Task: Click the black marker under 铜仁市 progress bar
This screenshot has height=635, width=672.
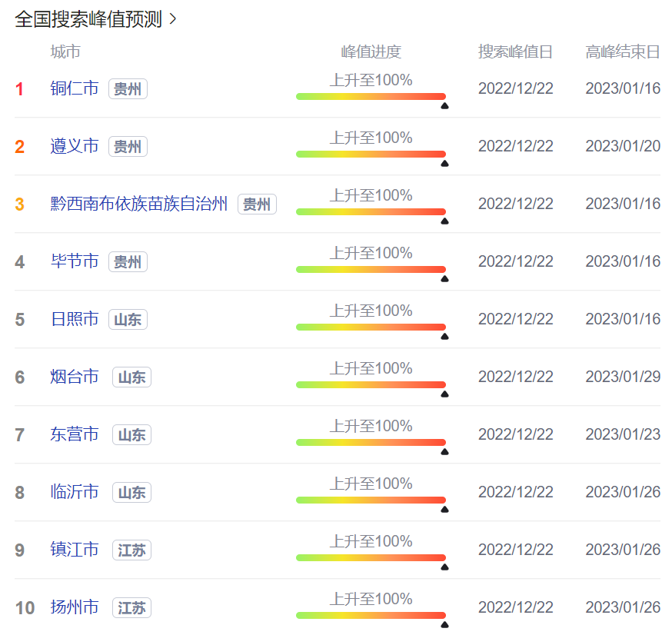Action: [445, 106]
